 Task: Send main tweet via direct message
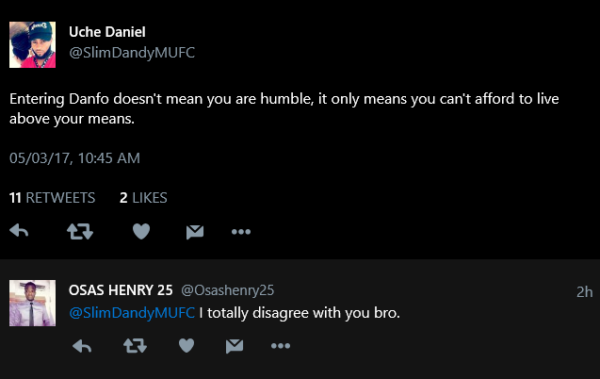tap(195, 232)
